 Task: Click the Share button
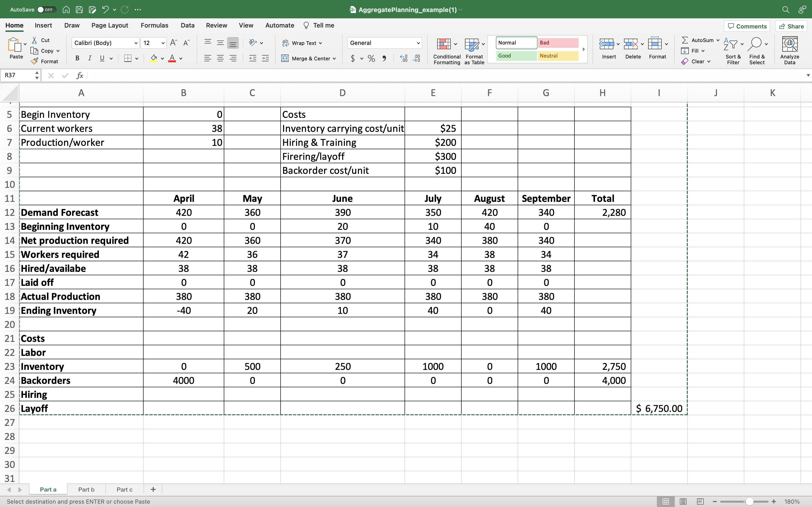click(791, 26)
